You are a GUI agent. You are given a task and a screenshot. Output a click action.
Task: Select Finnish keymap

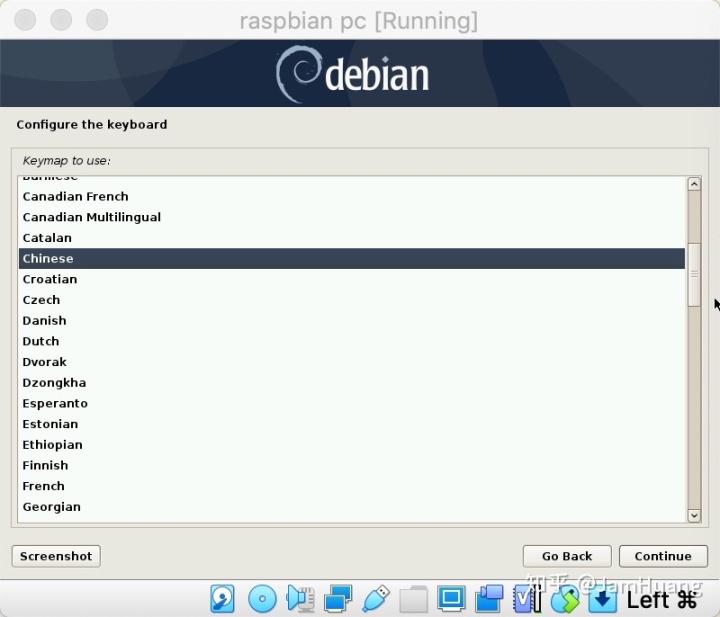click(x=352, y=465)
